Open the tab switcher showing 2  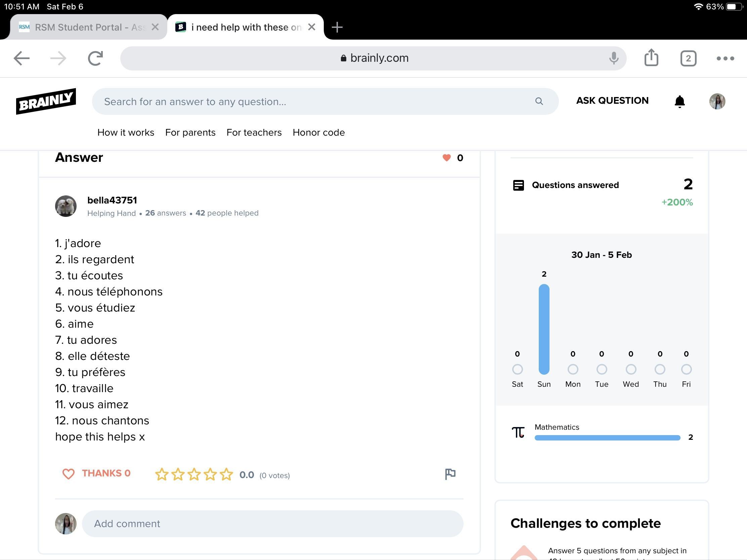coord(688,58)
